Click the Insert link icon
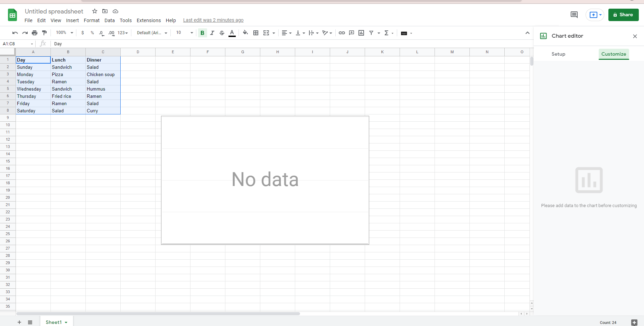644x326 pixels. 342,33
